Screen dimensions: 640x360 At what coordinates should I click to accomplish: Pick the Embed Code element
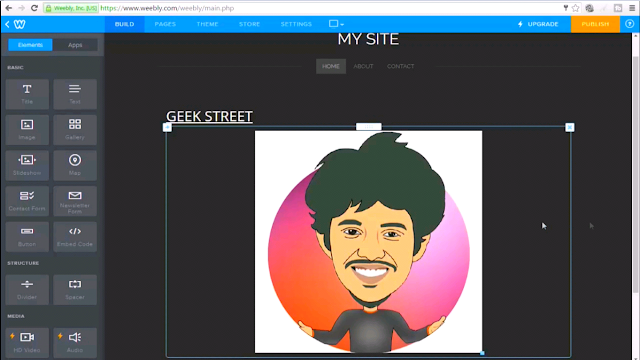pos(75,237)
